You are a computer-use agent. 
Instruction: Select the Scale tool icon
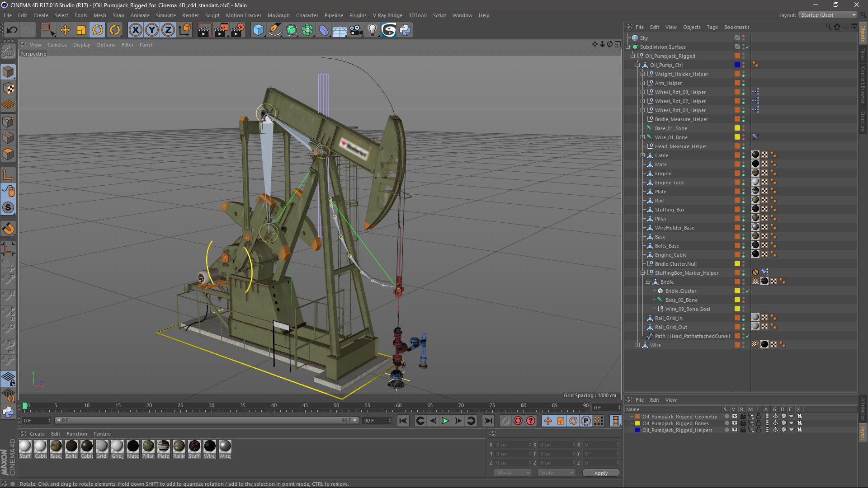[x=81, y=30]
